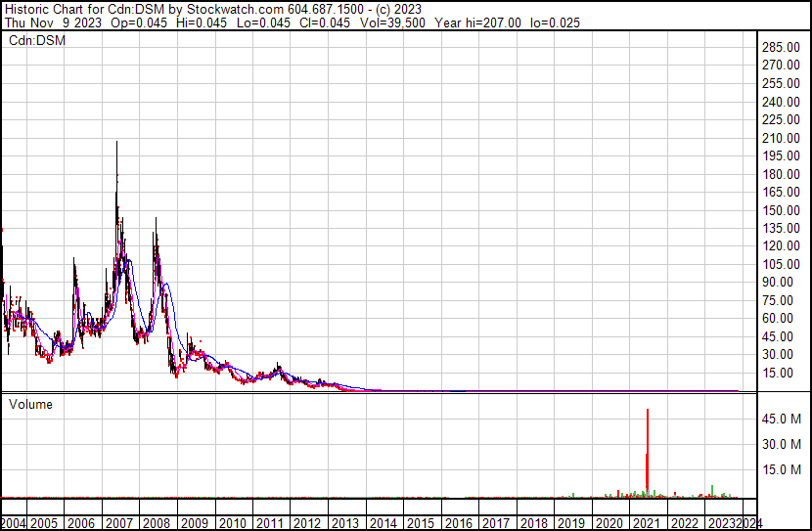Click the Year hi=207.00 readout
Image resolution: width=812 pixels, height=531 pixels.
tap(477, 22)
